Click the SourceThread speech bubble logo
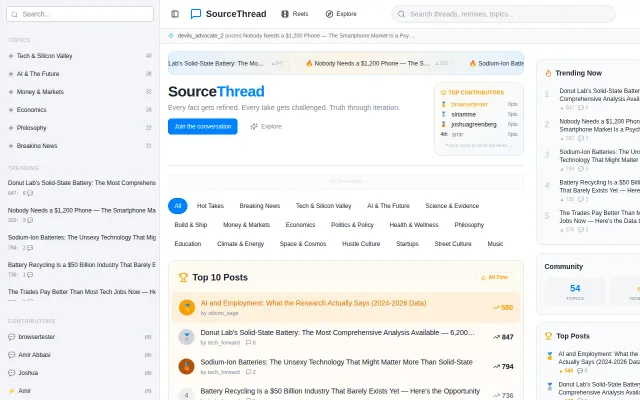This screenshot has width=640, height=400. pos(196,14)
